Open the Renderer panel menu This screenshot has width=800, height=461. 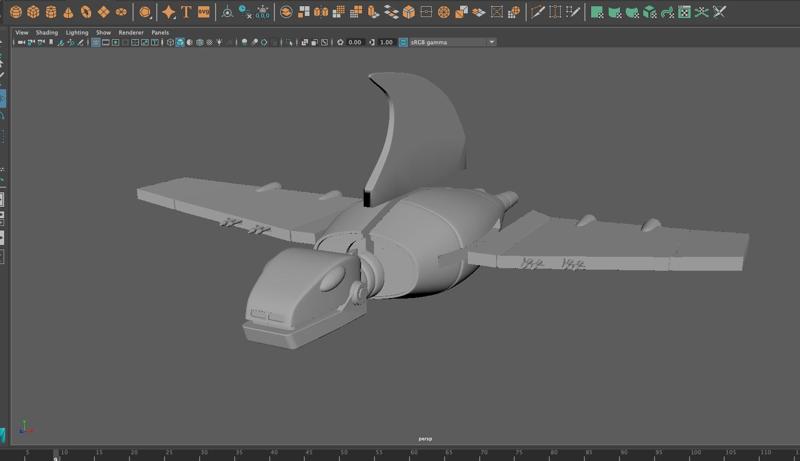tap(131, 32)
